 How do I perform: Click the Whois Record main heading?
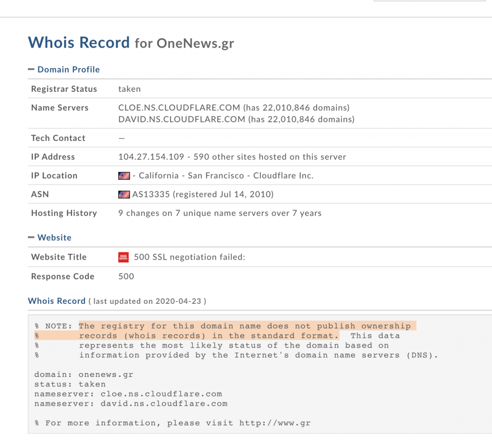coord(79,42)
